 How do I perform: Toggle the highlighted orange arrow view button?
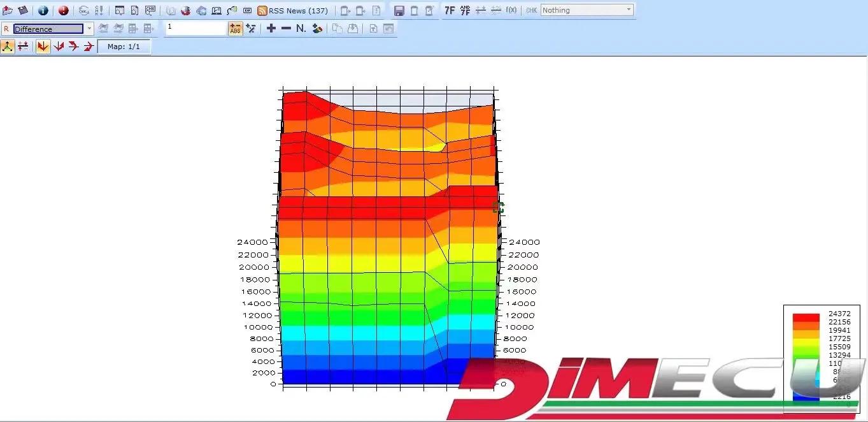(43, 47)
